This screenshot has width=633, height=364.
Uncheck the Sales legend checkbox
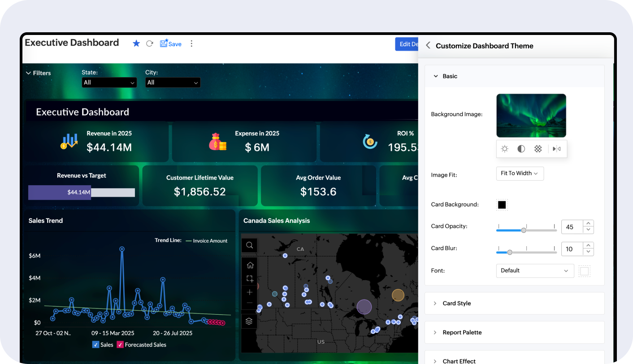(95, 345)
